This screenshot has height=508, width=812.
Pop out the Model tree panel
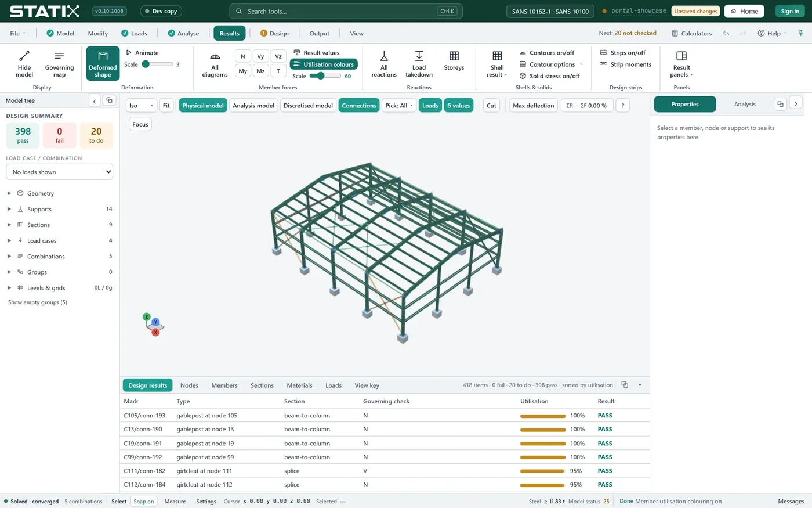109,100
